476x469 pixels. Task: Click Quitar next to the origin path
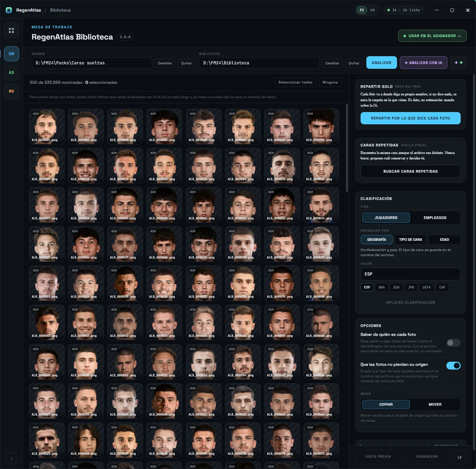186,63
